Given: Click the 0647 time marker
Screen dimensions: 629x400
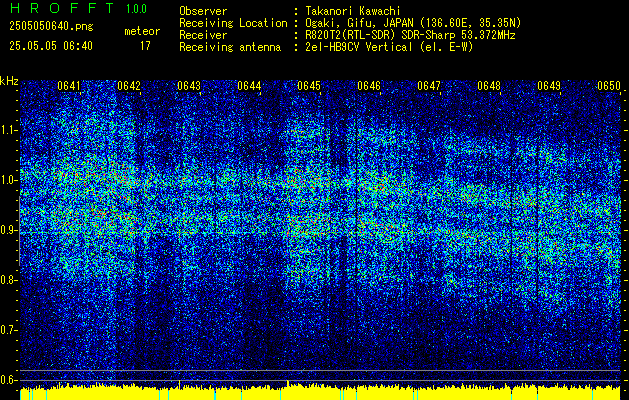Looking at the screenshot, I should (x=429, y=86).
